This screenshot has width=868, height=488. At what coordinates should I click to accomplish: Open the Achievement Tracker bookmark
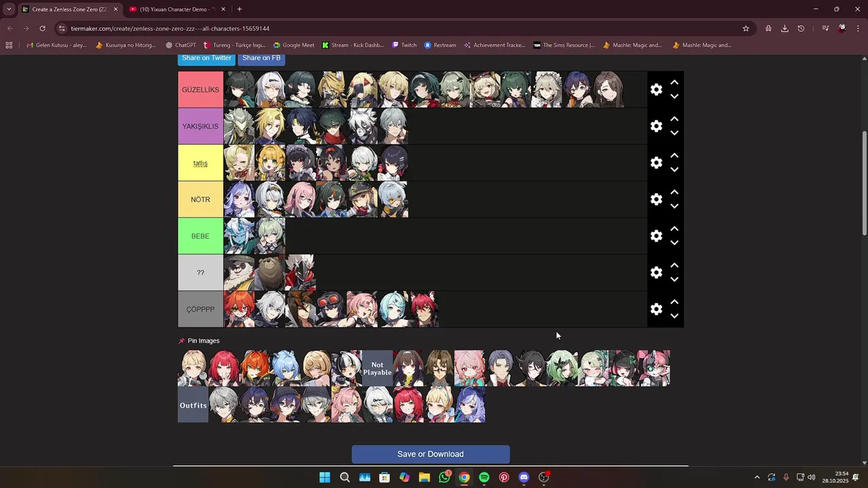pos(494,45)
